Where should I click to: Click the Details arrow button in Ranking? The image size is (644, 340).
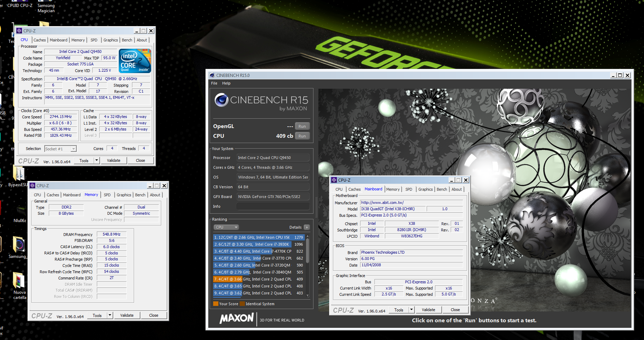[x=307, y=227]
